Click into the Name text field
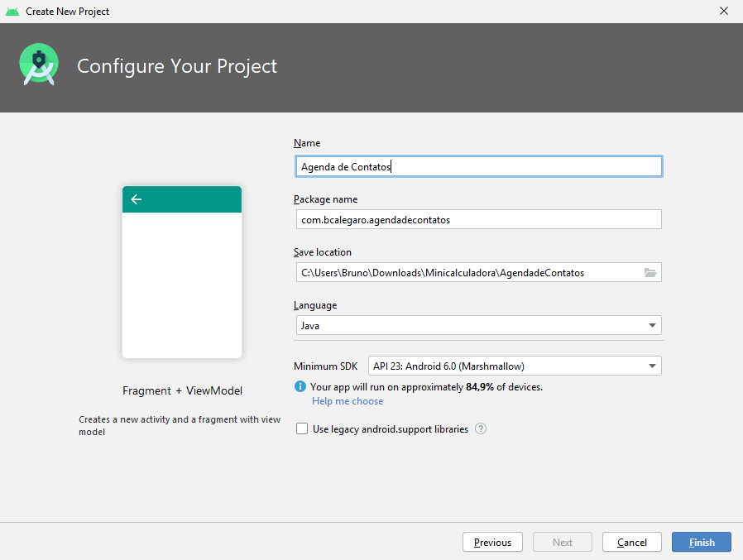 click(x=478, y=166)
